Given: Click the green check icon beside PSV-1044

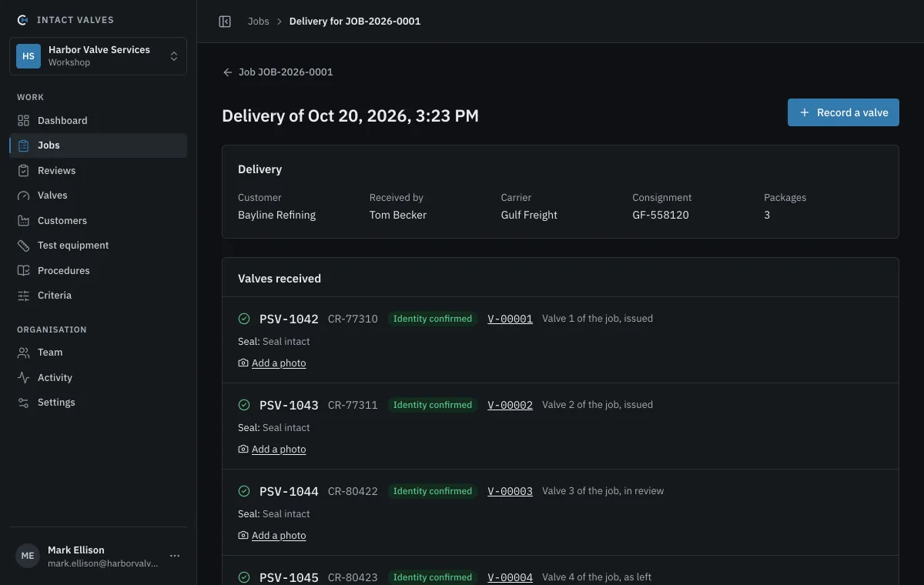Looking at the screenshot, I should 244,491.
